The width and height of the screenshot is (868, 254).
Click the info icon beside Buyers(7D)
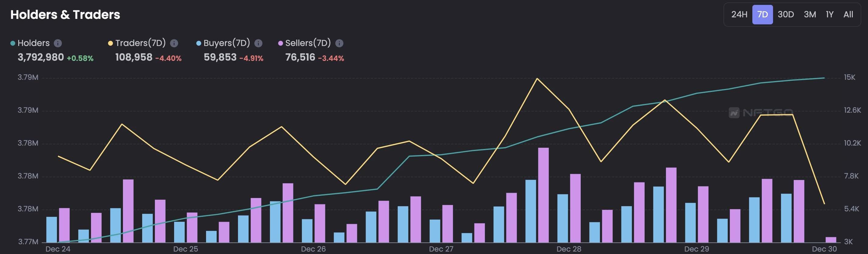point(258,43)
